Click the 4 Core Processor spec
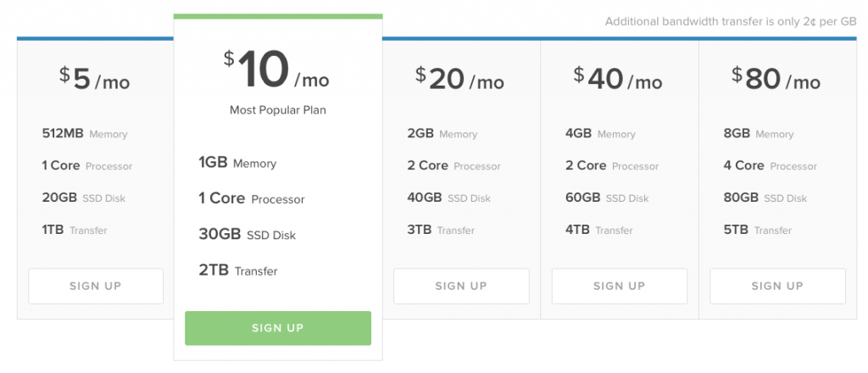Image resolution: width=868 pixels, height=373 pixels. point(770,166)
